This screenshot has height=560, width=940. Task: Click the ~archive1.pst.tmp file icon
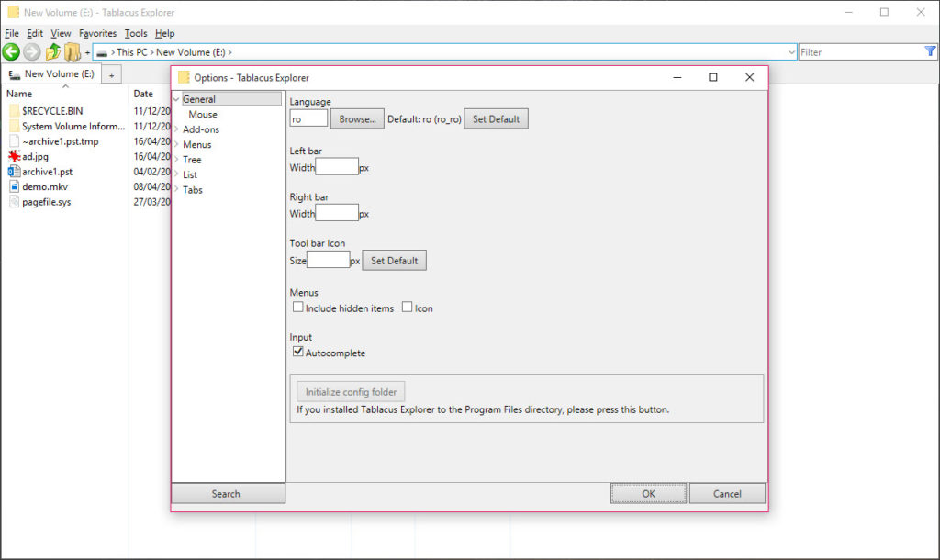pyautogui.click(x=15, y=141)
